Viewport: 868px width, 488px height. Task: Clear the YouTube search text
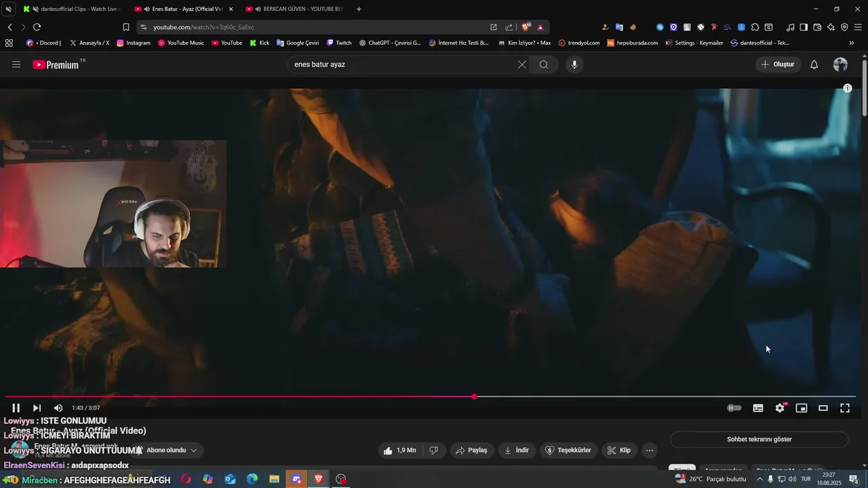(x=522, y=64)
